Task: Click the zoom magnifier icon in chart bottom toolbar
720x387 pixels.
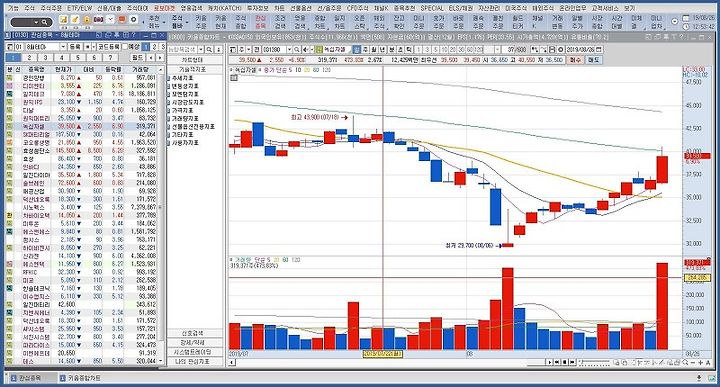Action: point(685,363)
